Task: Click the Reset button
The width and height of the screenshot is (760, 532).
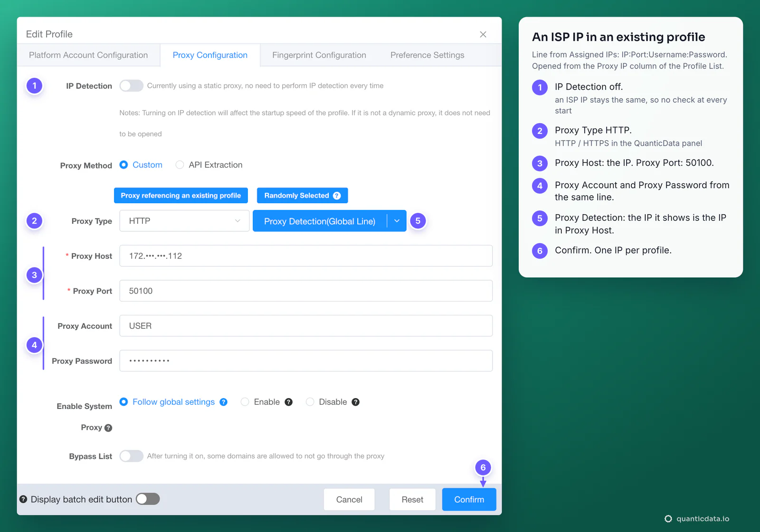Action: tap(412, 500)
